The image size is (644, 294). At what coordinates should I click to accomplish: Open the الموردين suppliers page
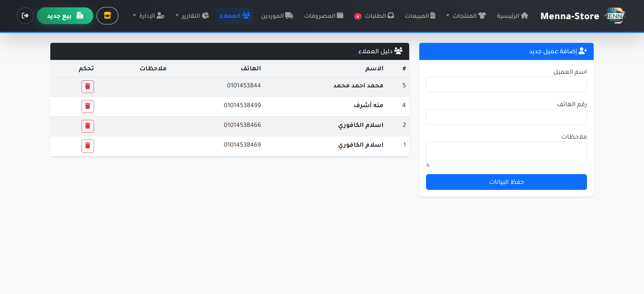tap(277, 16)
